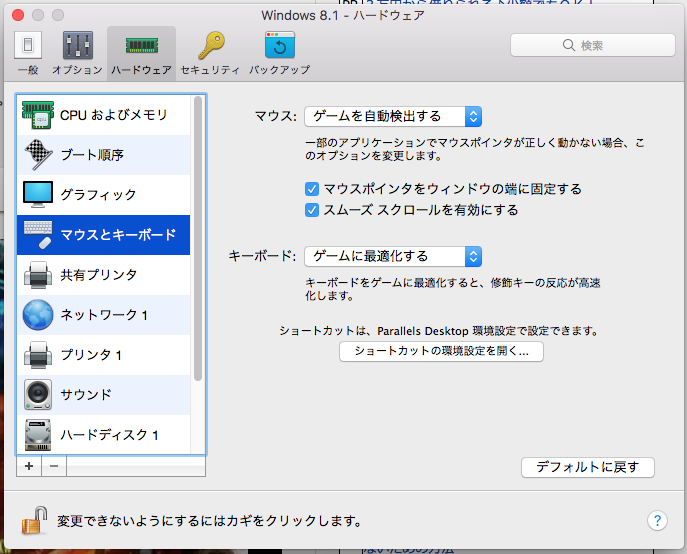This screenshot has height=554, width=687.
Task: Select ブート順序 in hardware list
Action: click(103, 155)
